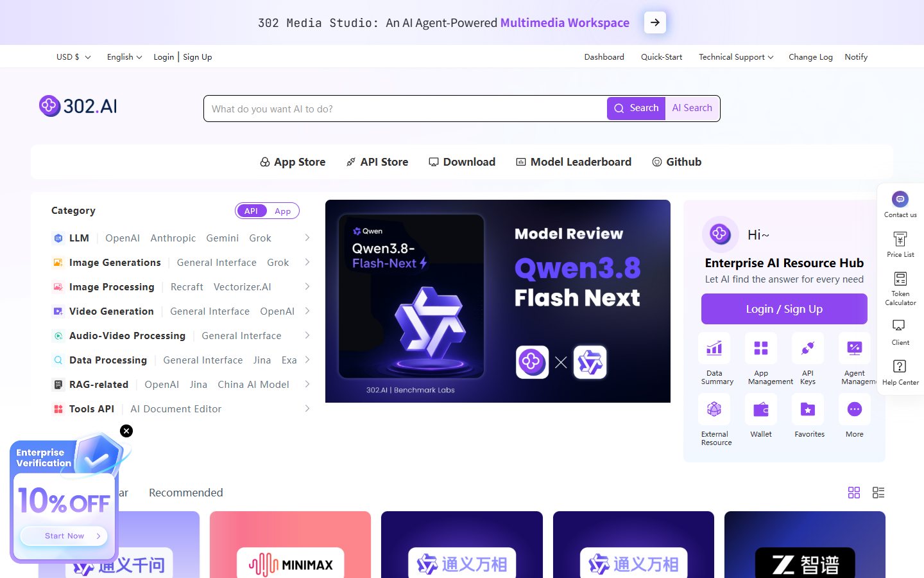Expand the Image Processing row chevron
This screenshot has width=924, height=578.
[307, 286]
